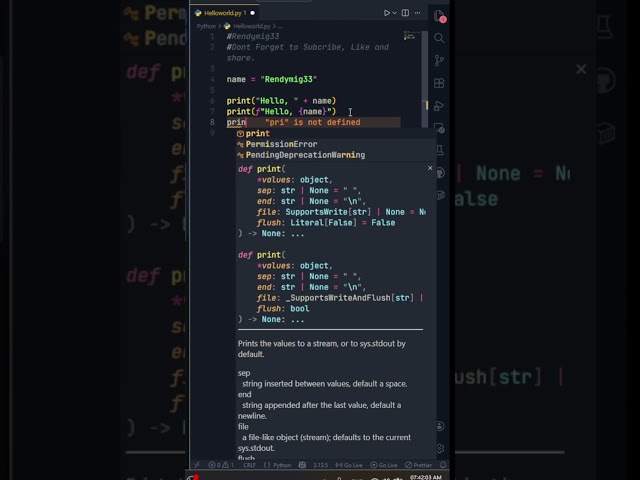Click the print(f"Hello, {name}") line
The image size is (640, 480).
coord(281,111)
